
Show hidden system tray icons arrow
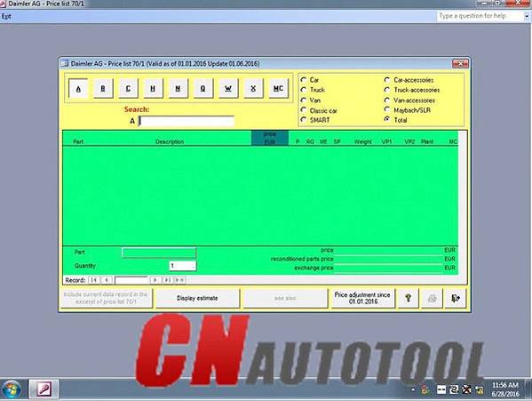(x=413, y=389)
